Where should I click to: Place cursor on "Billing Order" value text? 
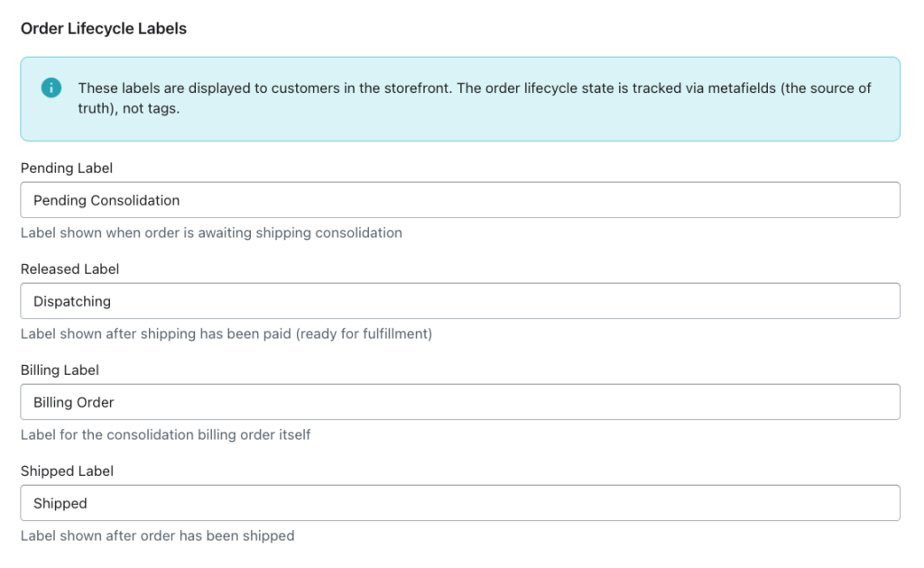(x=74, y=402)
